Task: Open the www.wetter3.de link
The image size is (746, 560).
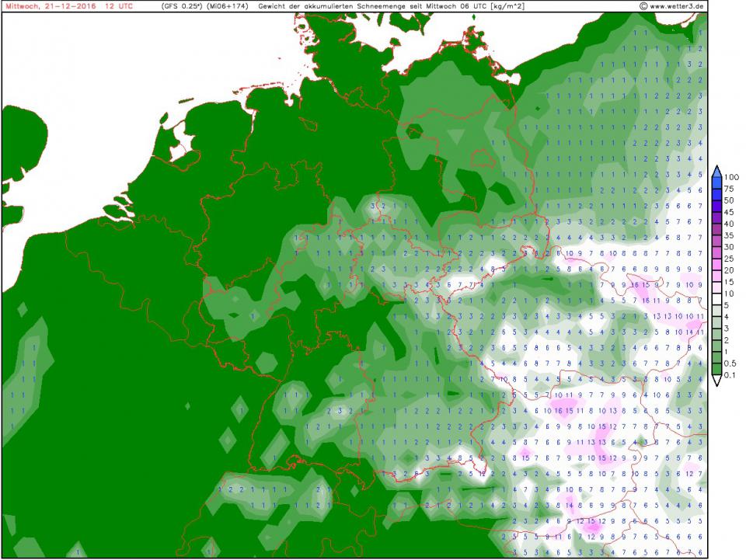Action: pos(678,6)
